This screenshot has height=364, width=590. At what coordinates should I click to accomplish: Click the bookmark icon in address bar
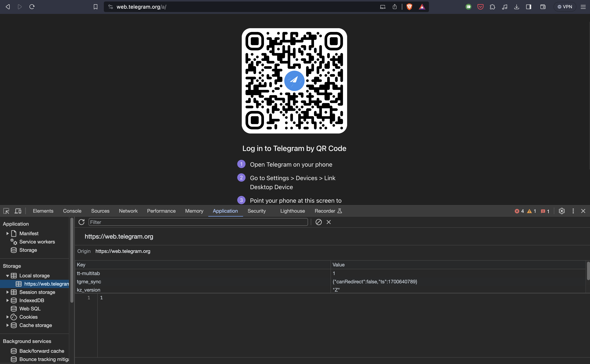[x=96, y=7]
